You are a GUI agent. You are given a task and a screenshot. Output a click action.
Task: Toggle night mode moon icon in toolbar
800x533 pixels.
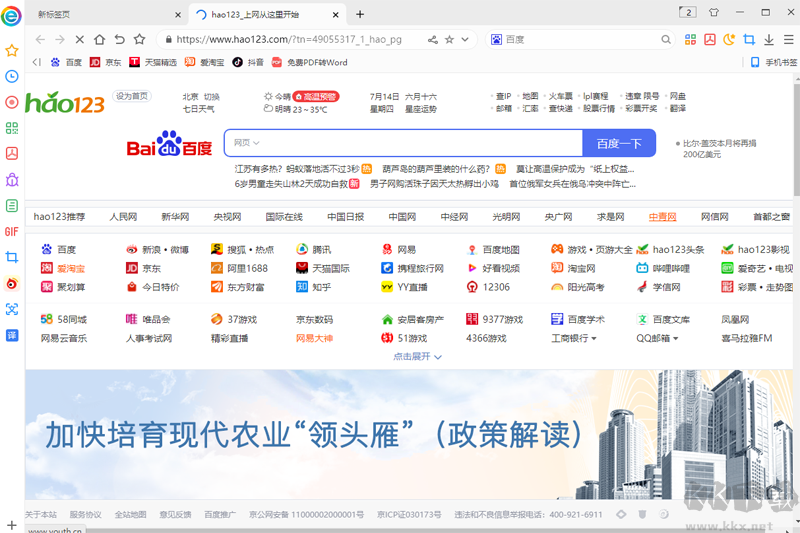pos(729,40)
